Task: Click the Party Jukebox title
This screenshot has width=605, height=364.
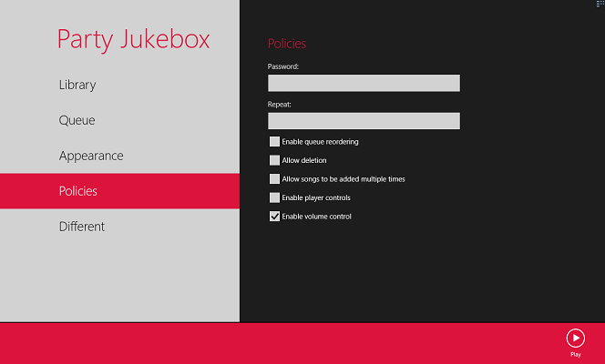Action: pyautogui.click(x=134, y=40)
